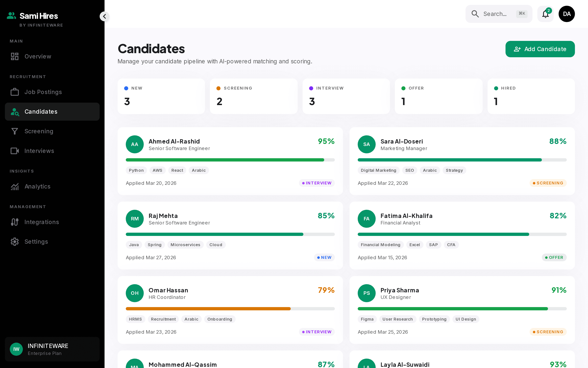The height and width of the screenshot is (368, 588).
Task: Click the Screening funnel icon
Action: point(14,131)
